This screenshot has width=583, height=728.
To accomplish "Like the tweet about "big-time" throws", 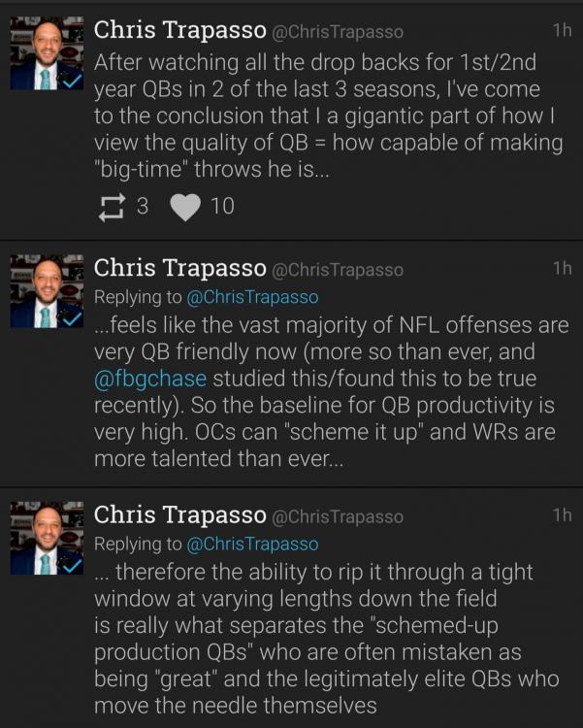I will 185,206.
